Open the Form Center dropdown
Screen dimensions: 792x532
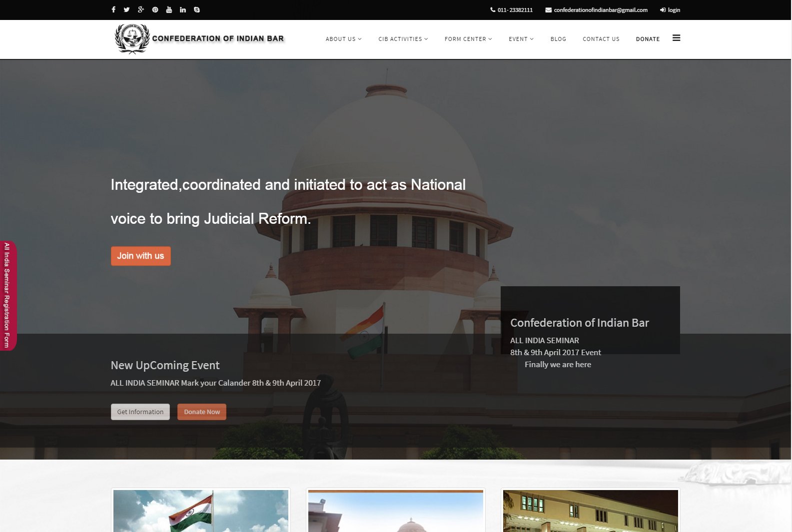coord(468,39)
